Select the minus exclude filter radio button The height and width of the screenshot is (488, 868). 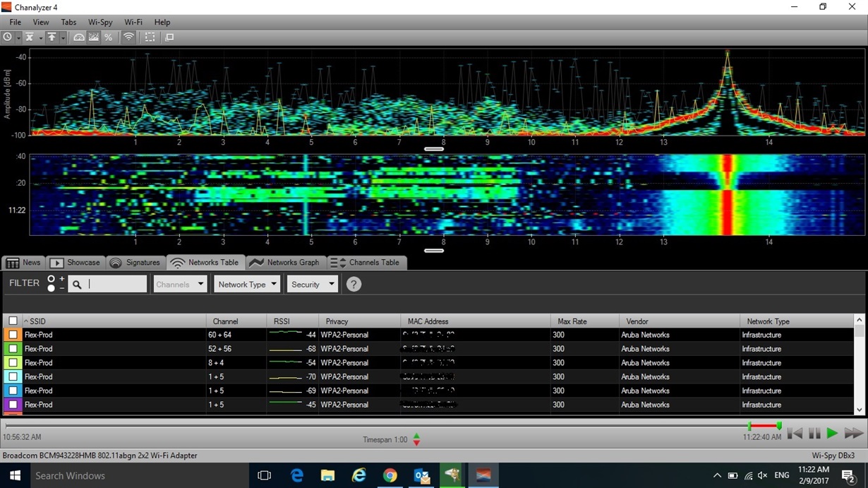pyautogui.click(x=51, y=288)
